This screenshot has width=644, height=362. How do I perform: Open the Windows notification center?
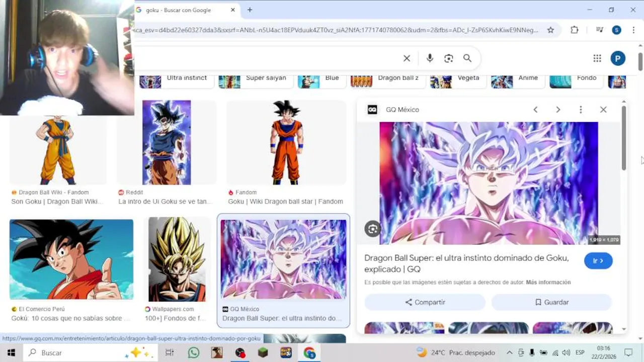(x=628, y=353)
